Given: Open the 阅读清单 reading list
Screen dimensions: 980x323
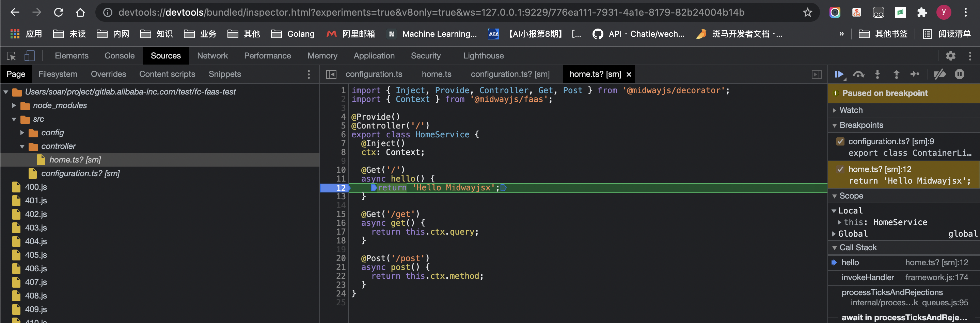Looking at the screenshot, I should click(947, 34).
